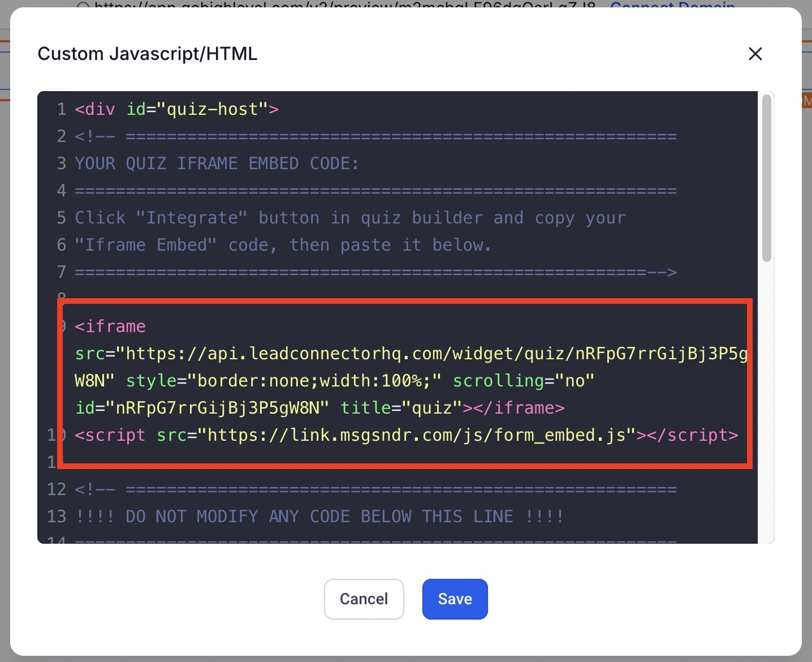Click the equals divider on line 4
Image resolution: width=812 pixels, height=662 pixels.
[x=375, y=190]
